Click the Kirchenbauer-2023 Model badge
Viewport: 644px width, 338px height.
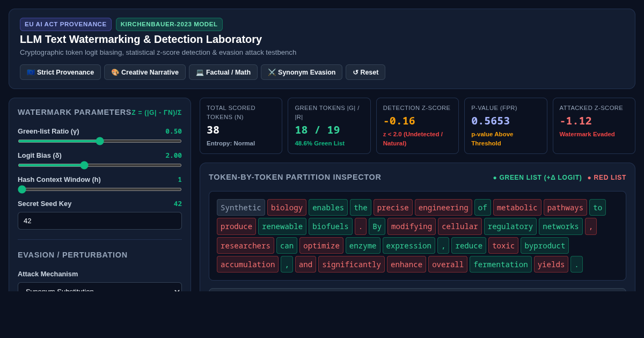coord(169,24)
